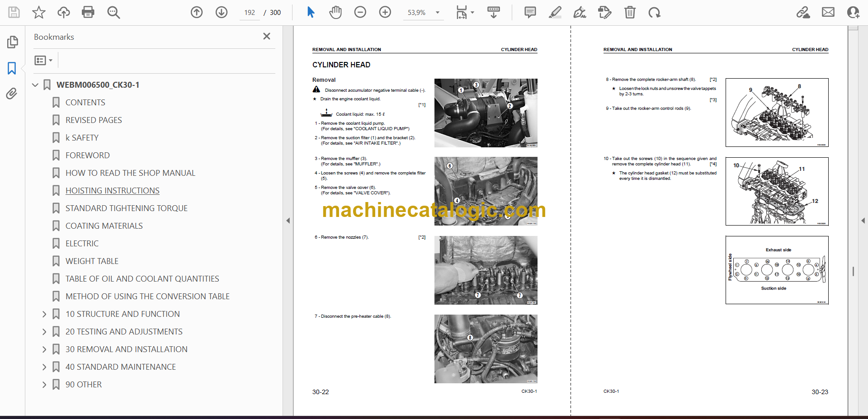Jump to the k SAFETY bookmark
Image resolution: width=868 pixels, height=419 pixels.
[x=82, y=138]
